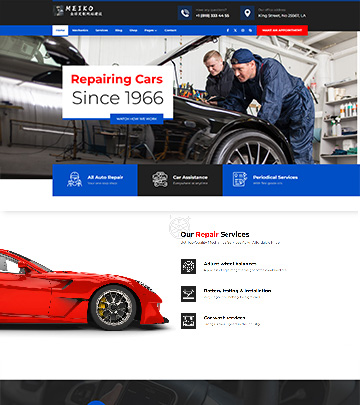Click the car wash service icon
The image size is (360, 405).
point(188,321)
